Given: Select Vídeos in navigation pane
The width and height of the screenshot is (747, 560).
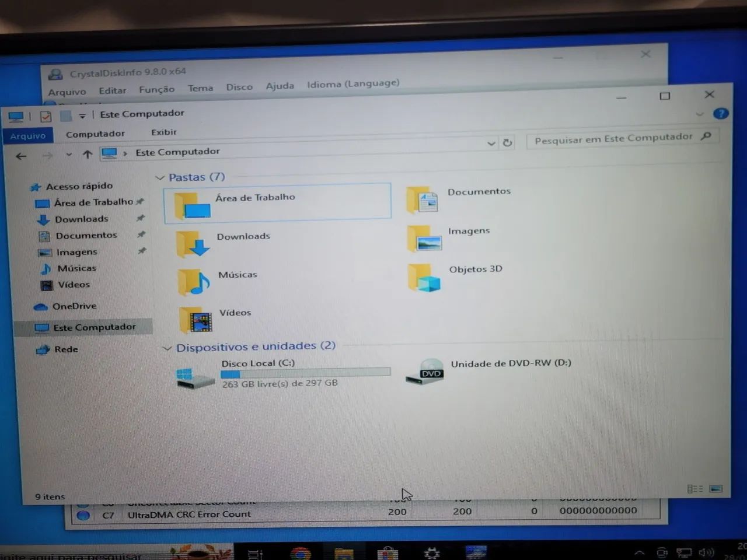Looking at the screenshot, I should tap(74, 285).
